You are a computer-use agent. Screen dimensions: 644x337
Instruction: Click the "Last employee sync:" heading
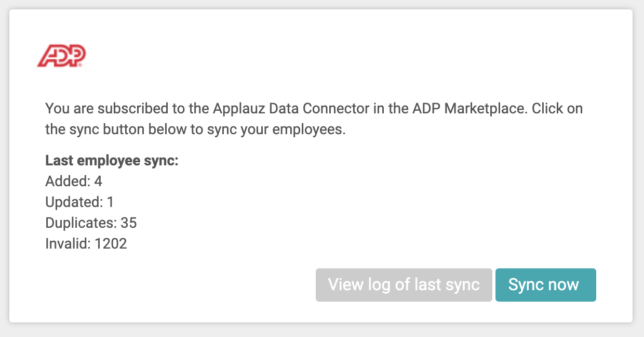point(112,161)
